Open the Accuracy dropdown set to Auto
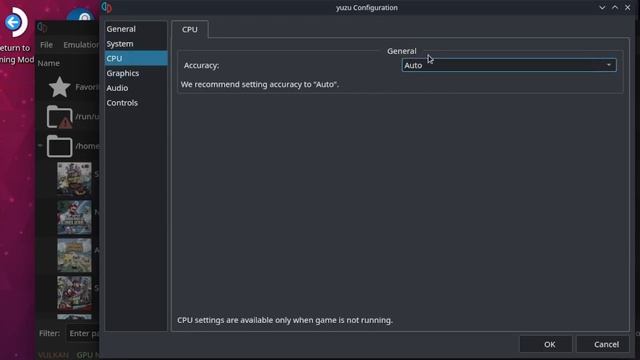This screenshot has height=360, width=640. (509, 65)
